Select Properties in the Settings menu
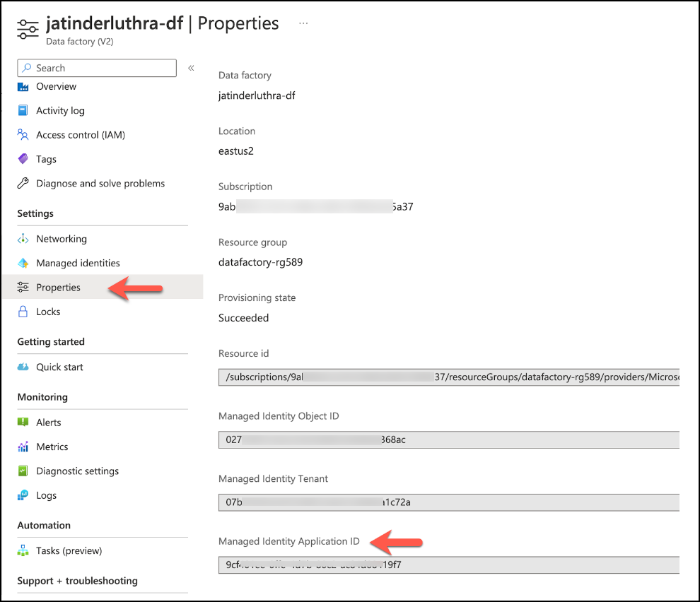The image size is (700, 602). pos(58,288)
